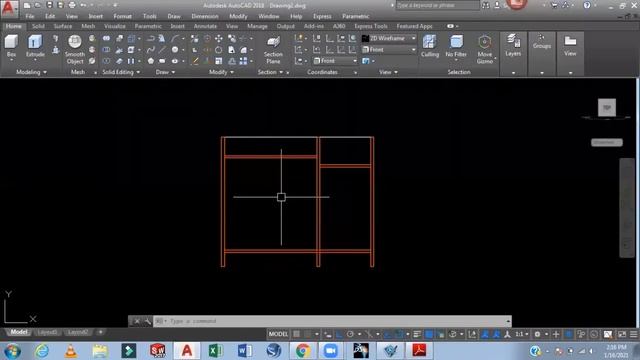Click the AutoCAD application menu logo
Viewport: 640px width, 360px height.
click(9, 8)
